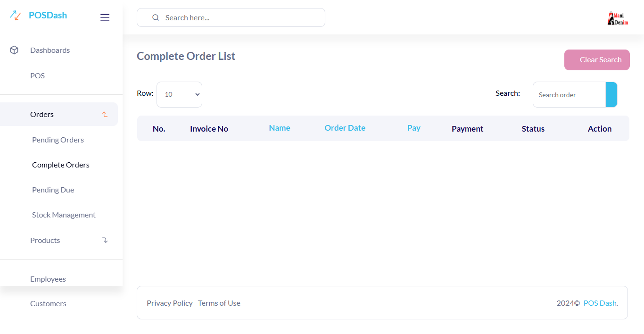Go to Pending Due page
Viewport: 644px width, 334px height.
click(x=53, y=190)
